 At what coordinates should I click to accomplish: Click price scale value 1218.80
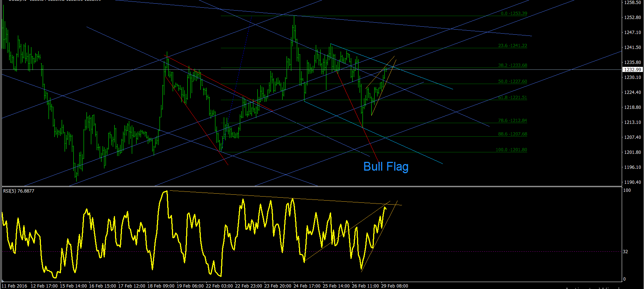pos(633,107)
